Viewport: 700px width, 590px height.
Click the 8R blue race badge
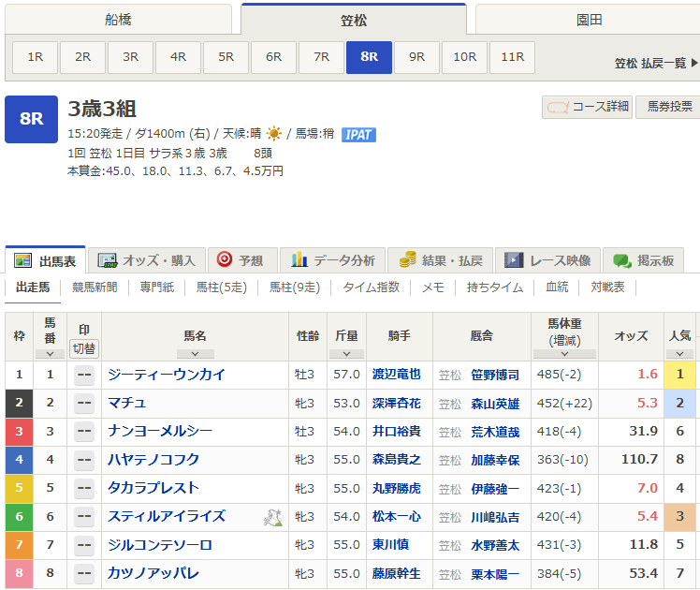point(31,119)
